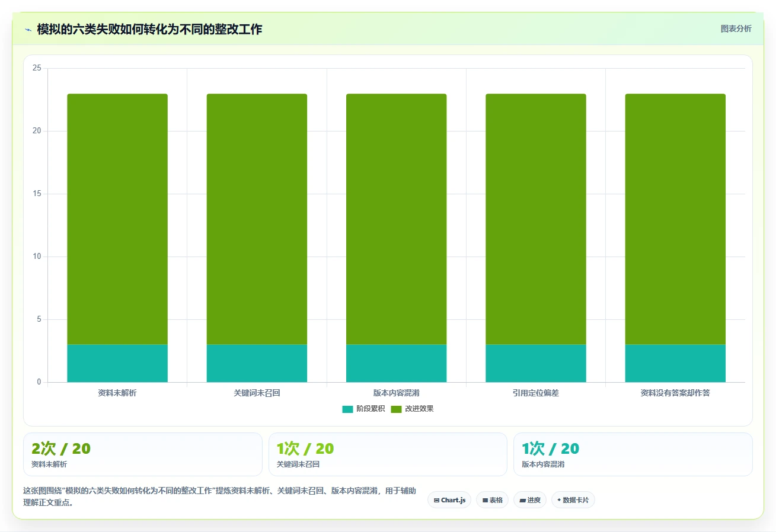Click the green 改进效果 bar for 资料没有答案却作答

coord(675,219)
